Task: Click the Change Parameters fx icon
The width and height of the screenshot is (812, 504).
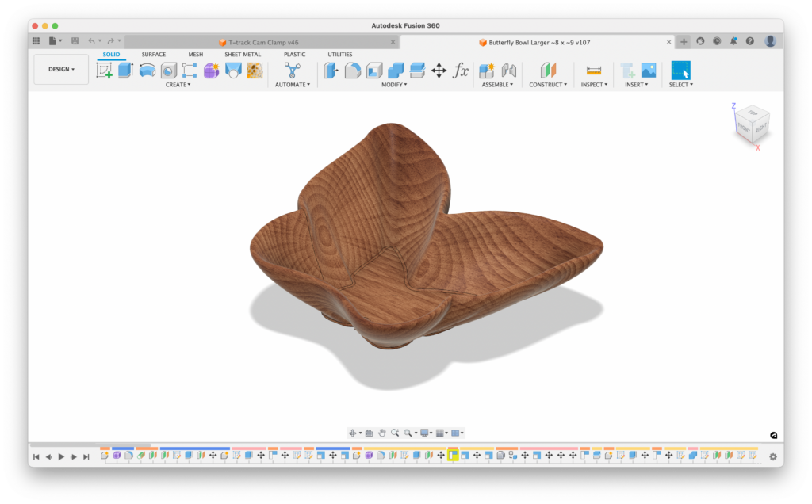Action: click(x=460, y=71)
